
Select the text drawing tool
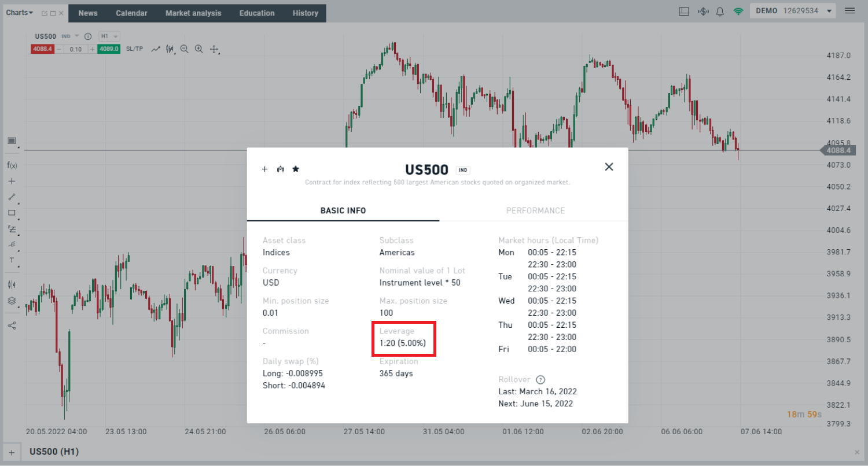coord(12,260)
